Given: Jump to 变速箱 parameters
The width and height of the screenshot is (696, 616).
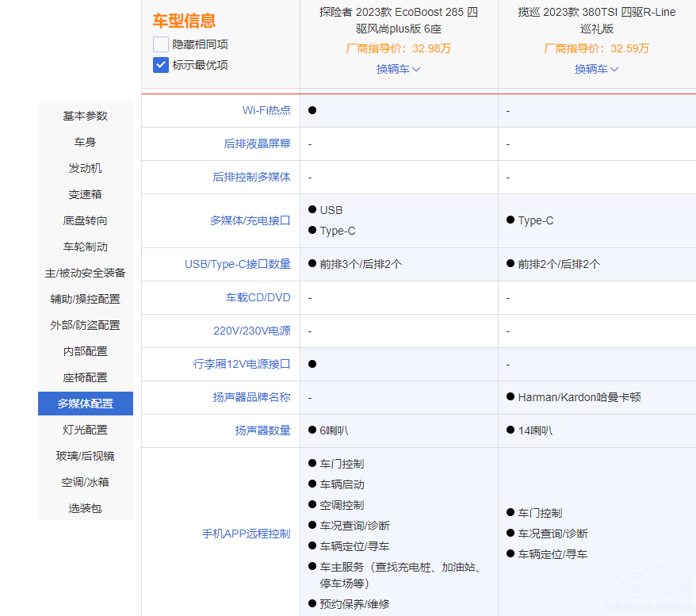Looking at the screenshot, I should pos(85,194).
